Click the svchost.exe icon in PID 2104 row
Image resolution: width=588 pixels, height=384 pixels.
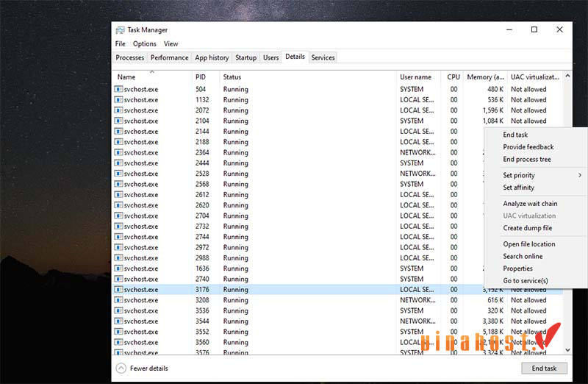click(118, 121)
